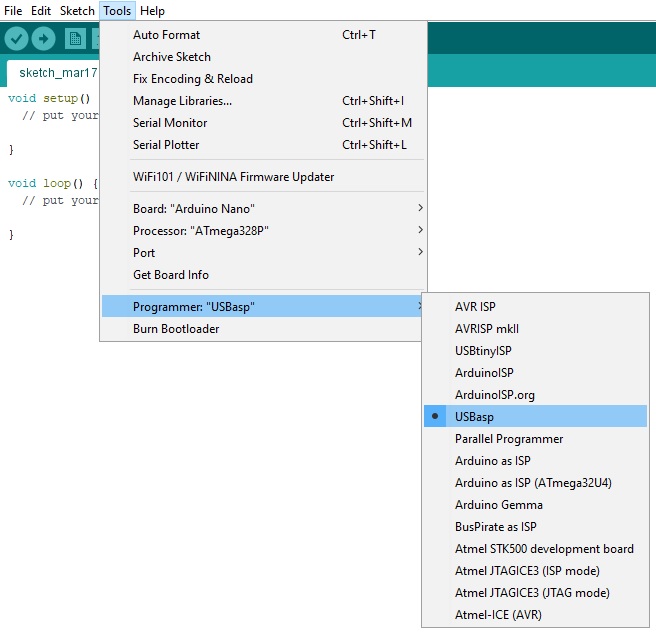Choose Arduino as ISP (ATmega32U4)
The height and width of the screenshot is (633, 656).
tap(533, 483)
